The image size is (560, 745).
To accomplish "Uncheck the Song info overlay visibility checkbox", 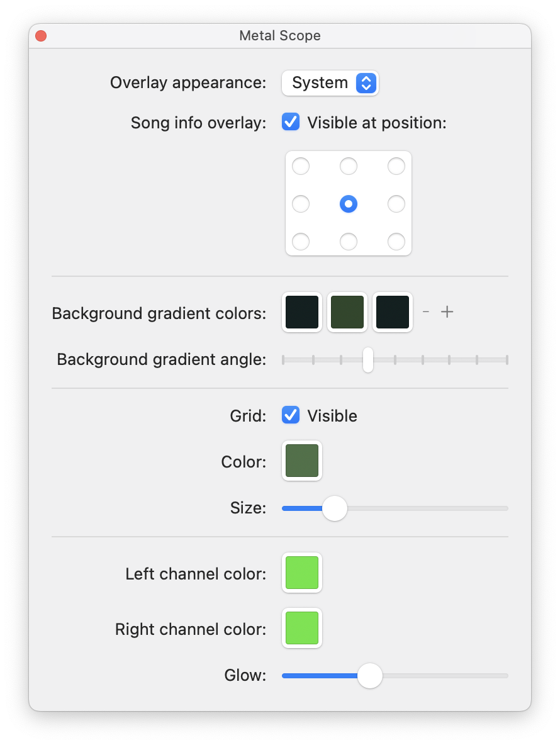I will pyautogui.click(x=290, y=122).
